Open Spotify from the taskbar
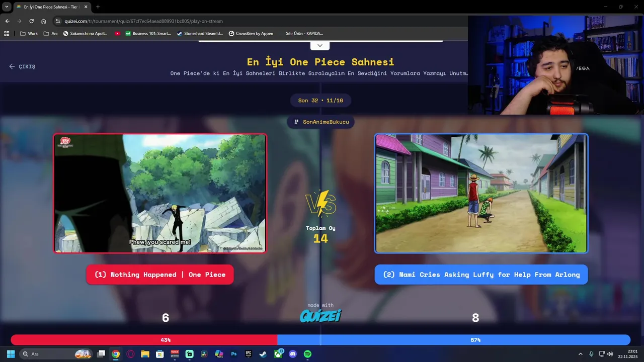The width and height of the screenshot is (644, 362). pyautogui.click(x=307, y=354)
